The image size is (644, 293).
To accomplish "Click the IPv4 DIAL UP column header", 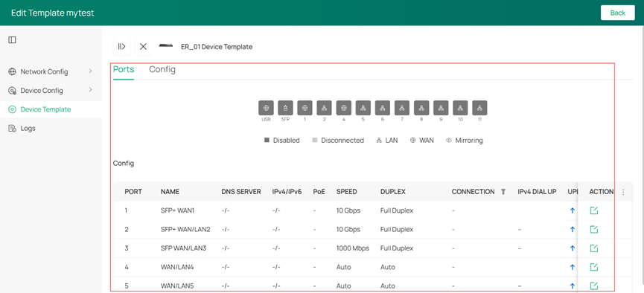I will pyautogui.click(x=538, y=192).
